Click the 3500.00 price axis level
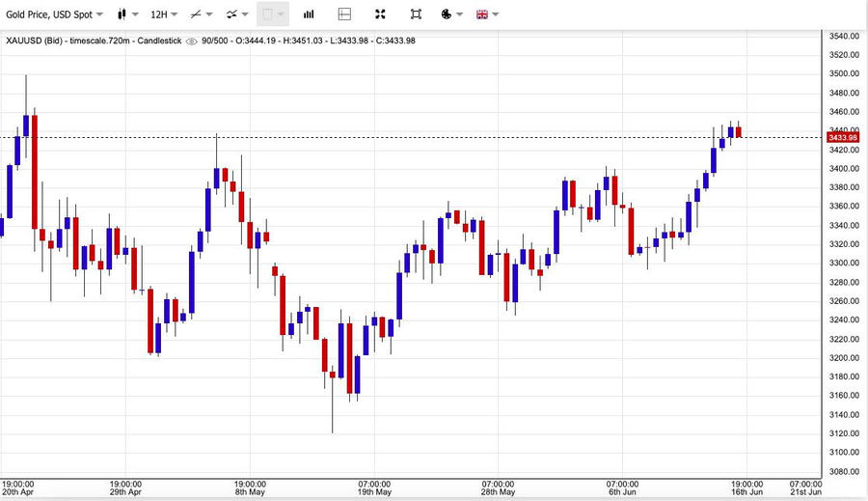Screen dimensions: 868x501 point(844,73)
